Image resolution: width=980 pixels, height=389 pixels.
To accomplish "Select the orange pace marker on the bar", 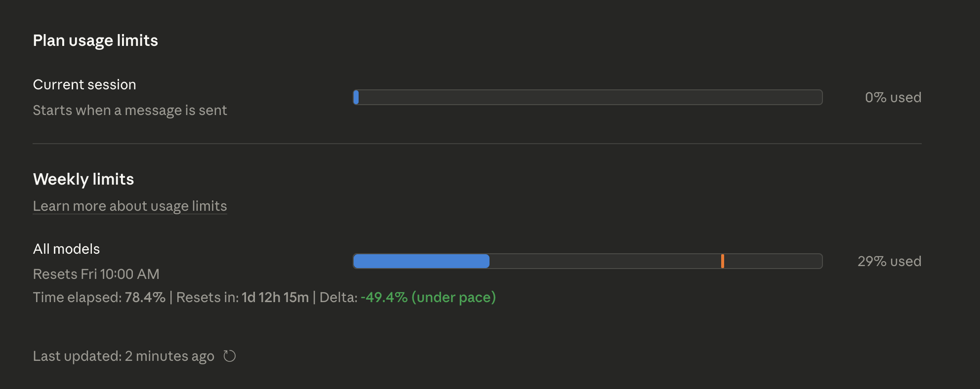I will click(723, 261).
